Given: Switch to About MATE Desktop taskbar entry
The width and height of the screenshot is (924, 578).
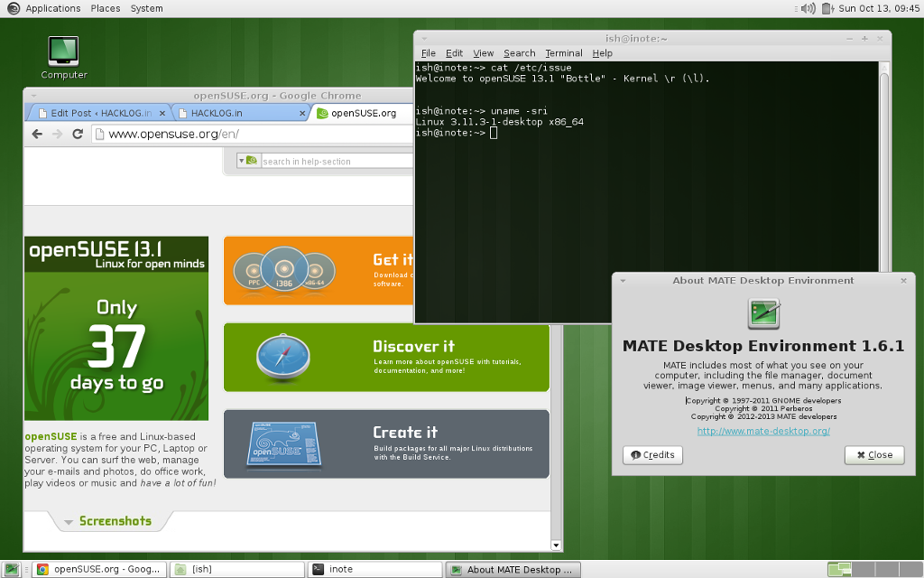Looking at the screenshot, I should pos(513,569).
